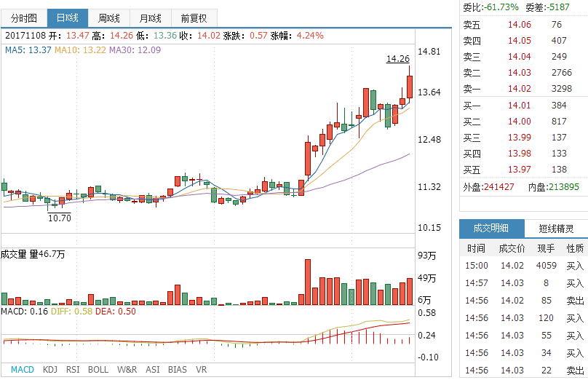Viewport: 588px width, 380px height.
Task: Click the 性质 column header
Action: click(575, 248)
